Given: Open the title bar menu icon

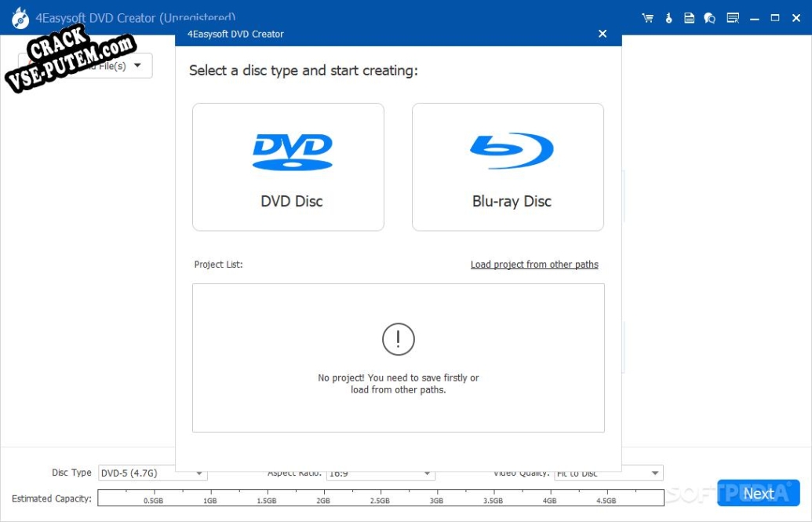Looking at the screenshot, I should pyautogui.click(x=733, y=18).
